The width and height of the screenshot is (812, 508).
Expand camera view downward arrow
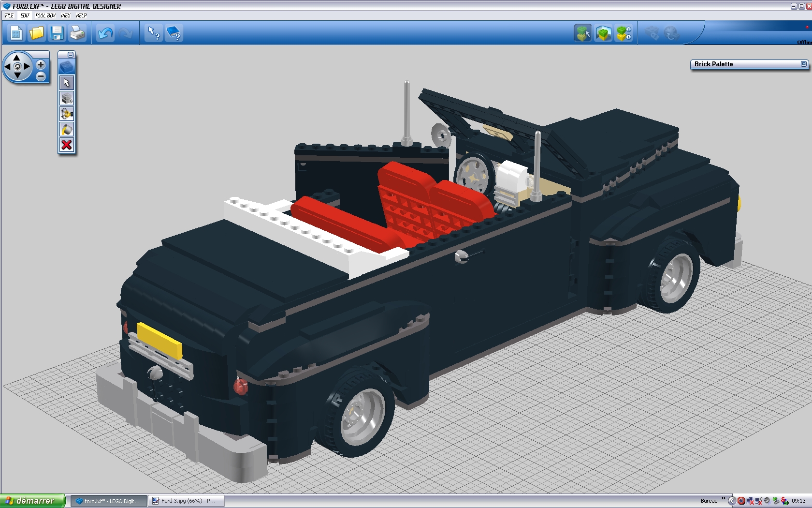pos(17,76)
